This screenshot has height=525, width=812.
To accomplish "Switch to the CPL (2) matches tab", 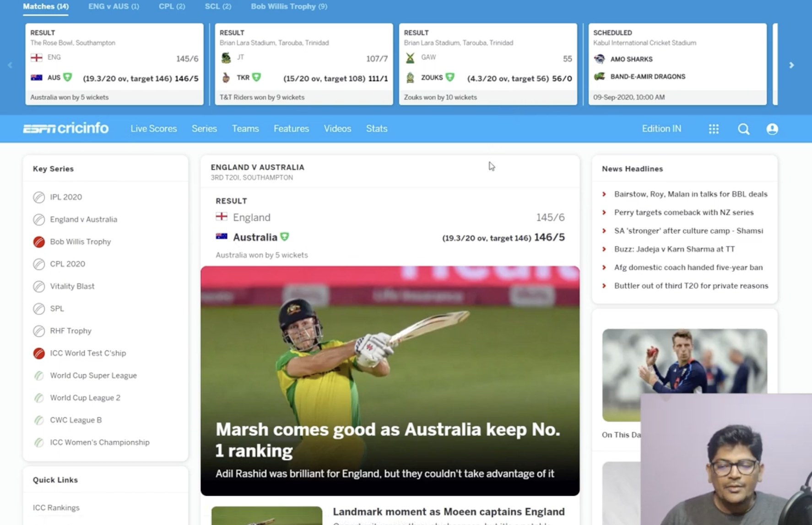I will pyautogui.click(x=172, y=6).
